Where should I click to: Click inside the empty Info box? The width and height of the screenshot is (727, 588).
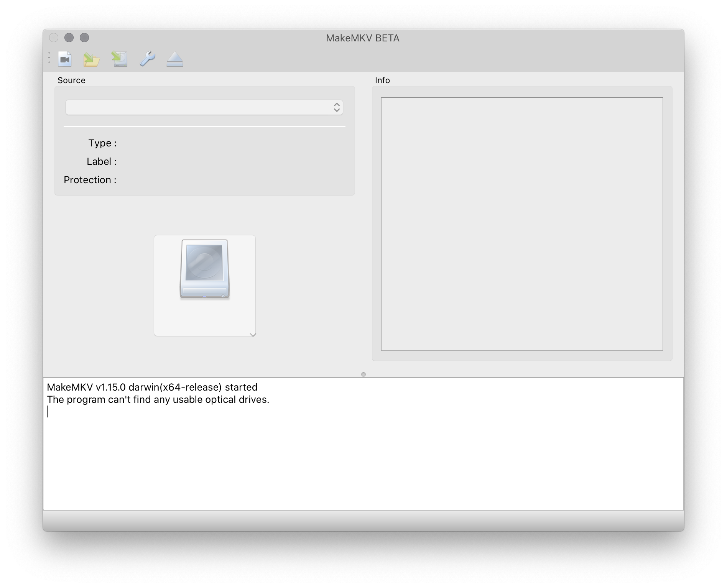522,224
